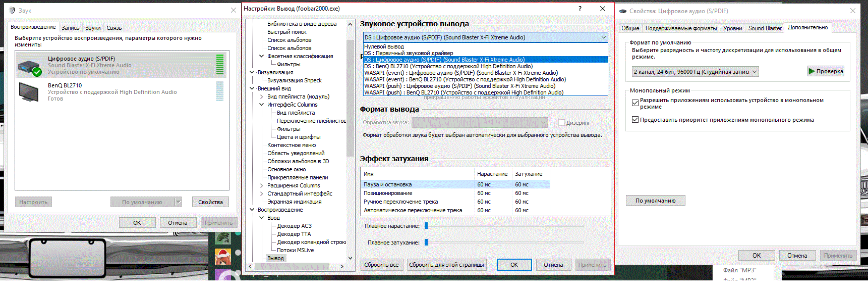Collapse the Внешний вид tree node
Screen dimensions: 868x291
coord(252,88)
